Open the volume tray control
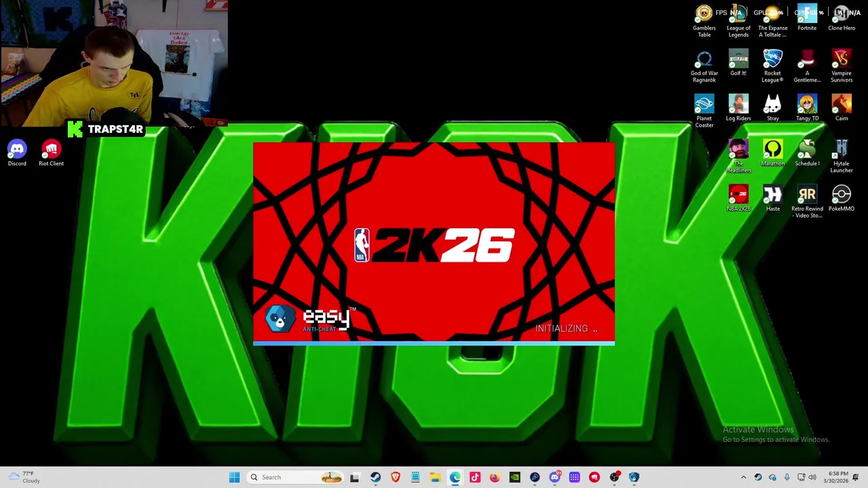 point(812,477)
